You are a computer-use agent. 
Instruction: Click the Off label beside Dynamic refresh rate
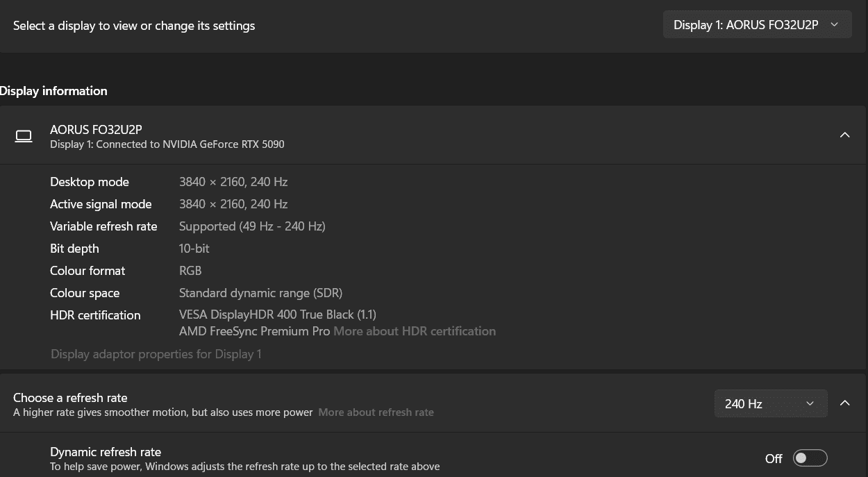tap(774, 458)
